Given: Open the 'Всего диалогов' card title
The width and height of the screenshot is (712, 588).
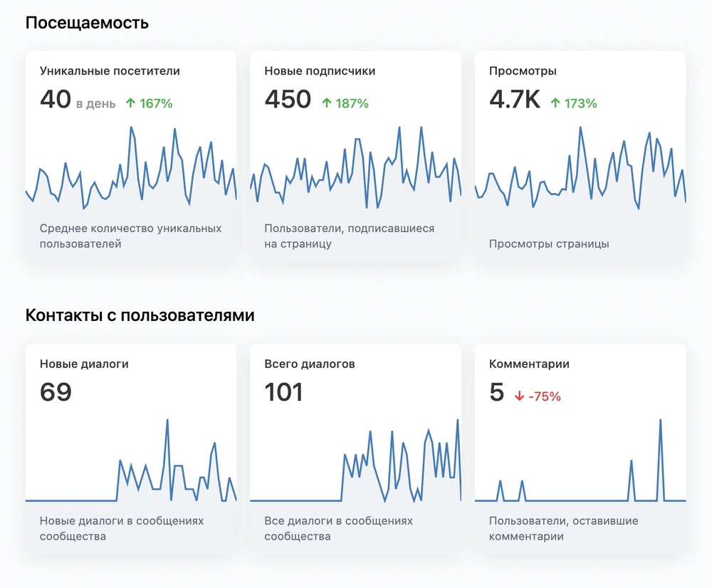Looking at the screenshot, I should (310, 364).
